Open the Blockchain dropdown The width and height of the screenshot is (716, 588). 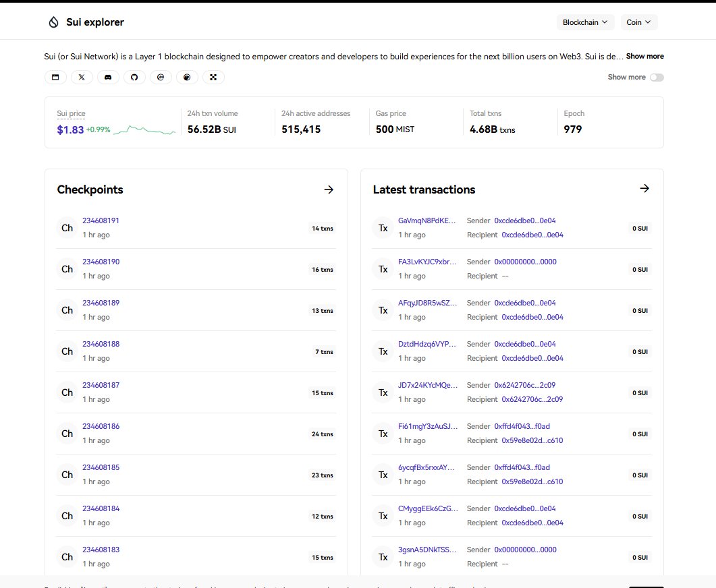(x=585, y=22)
